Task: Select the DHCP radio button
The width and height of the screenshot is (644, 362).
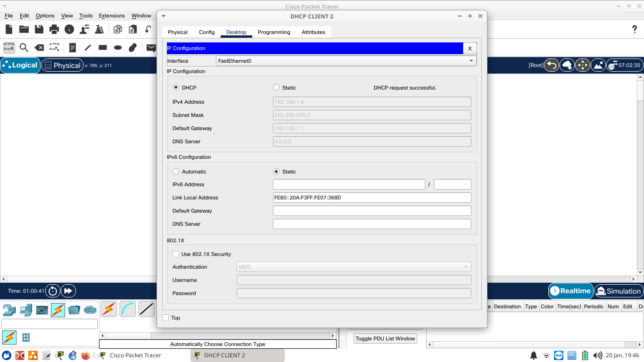Action: [176, 87]
